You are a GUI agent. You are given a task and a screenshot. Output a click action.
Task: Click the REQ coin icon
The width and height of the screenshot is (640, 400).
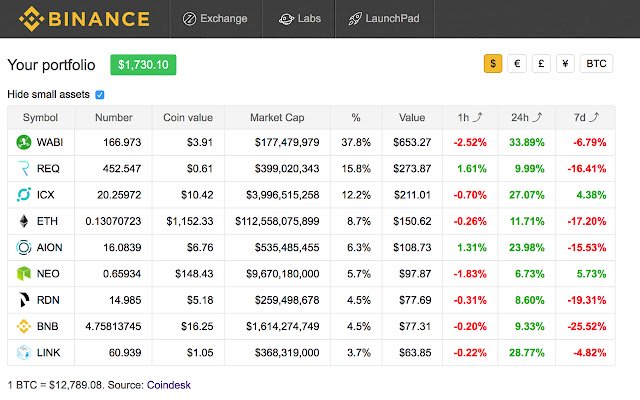point(23,169)
